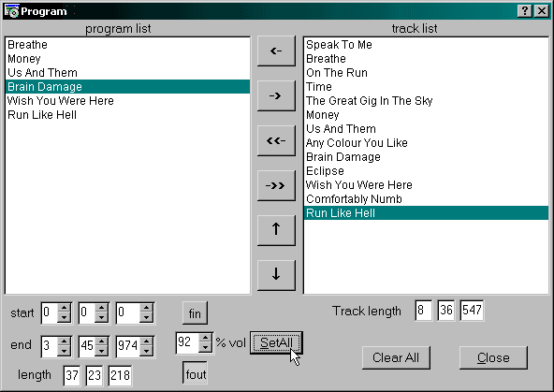Toggle the fout fade-out button
554x392 pixels.
pyautogui.click(x=195, y=373)
